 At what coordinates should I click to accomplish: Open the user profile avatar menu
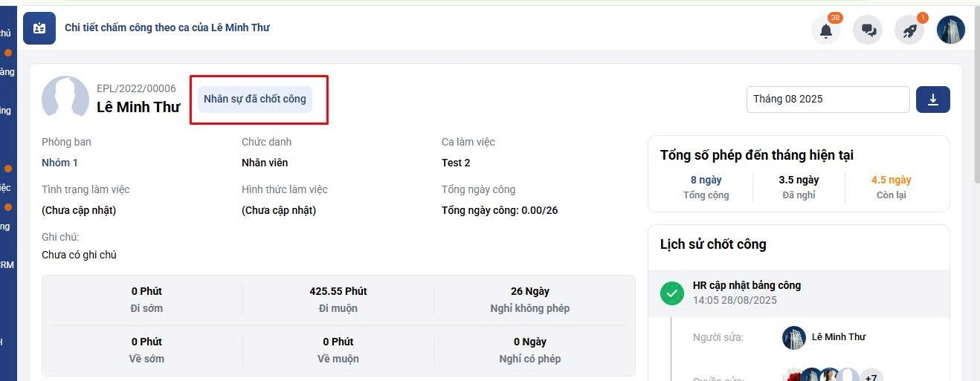[x=950, y=30]
